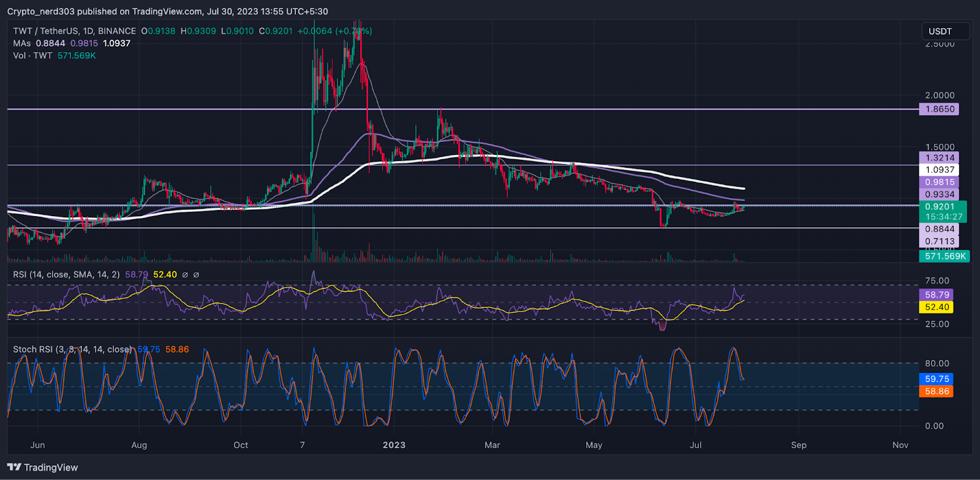Click the white 1.0937 price axis label
The width and height of the screenshot is (980, 480).
pos(940,170)
